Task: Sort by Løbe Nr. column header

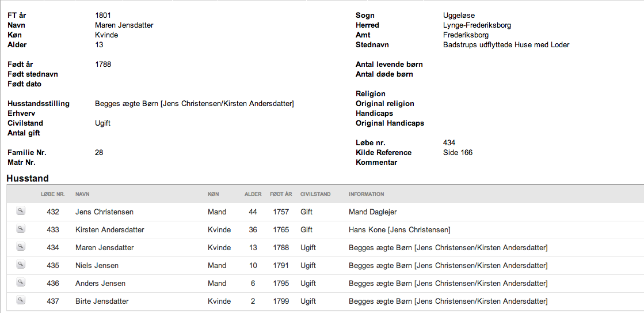Action: point(53,194)
